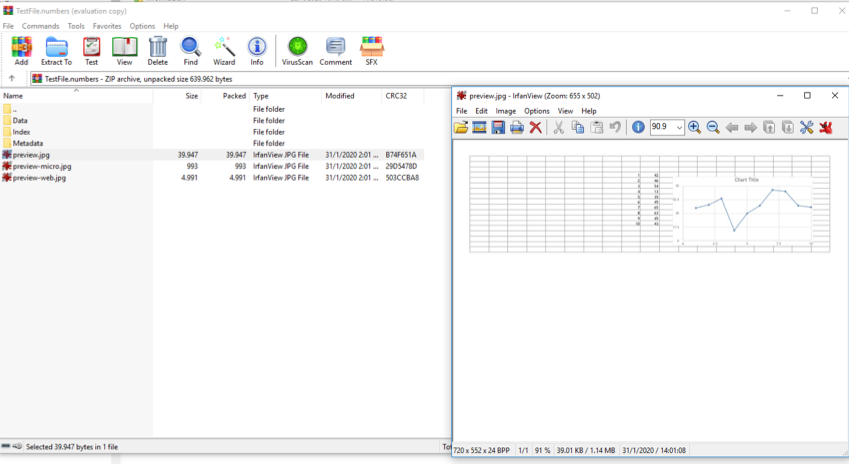Click the IrfanView Cut scissors icon
This screenshot has width=849, height=464.
click(559, 127)
